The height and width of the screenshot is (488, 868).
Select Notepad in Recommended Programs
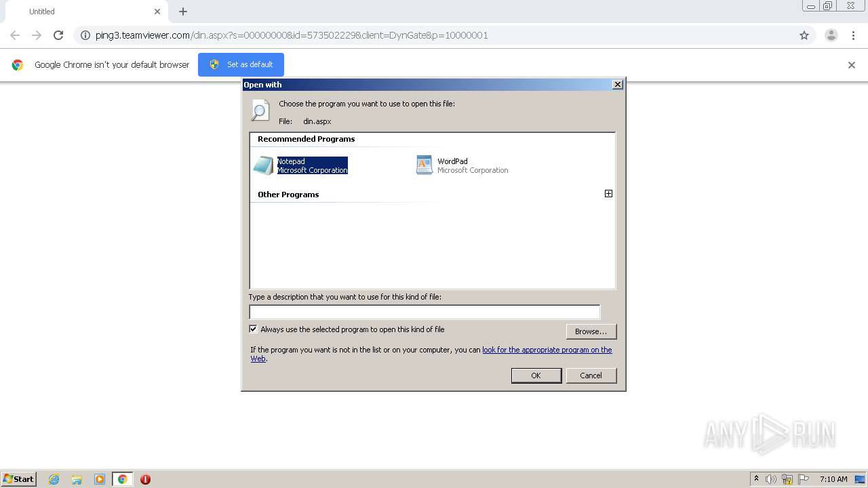[x=300, y=165]
